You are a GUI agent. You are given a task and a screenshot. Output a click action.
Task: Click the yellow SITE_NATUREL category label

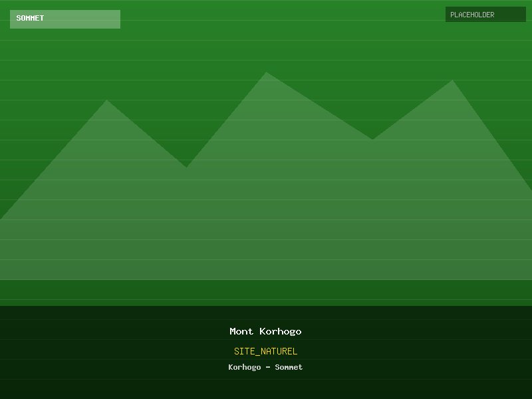[x=265, y=351]
